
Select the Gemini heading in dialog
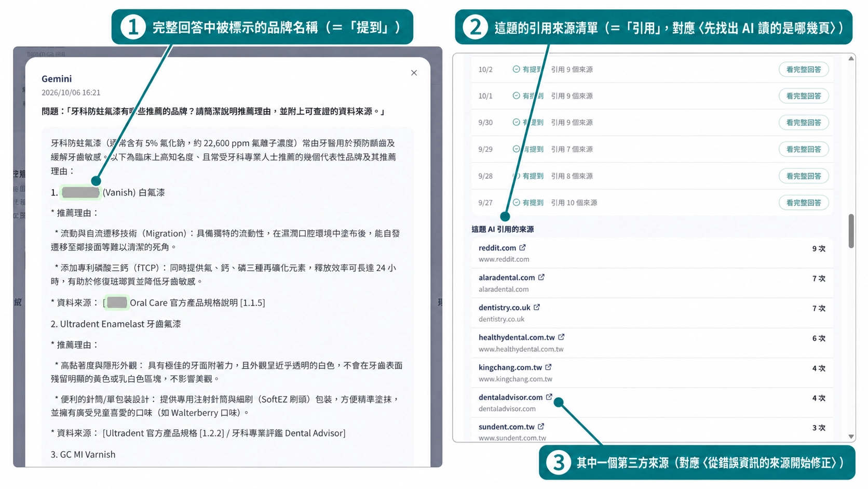tap(57, 78)
